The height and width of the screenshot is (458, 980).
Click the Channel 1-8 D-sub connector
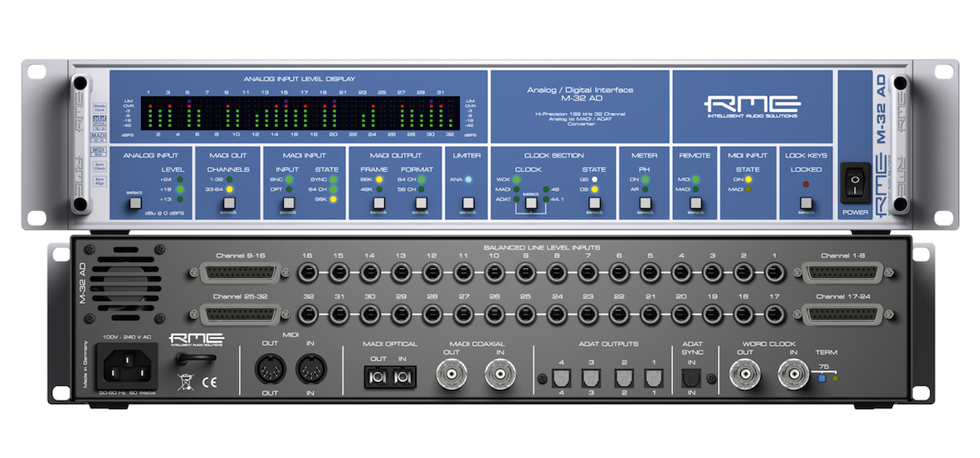[x=843, y=273]
